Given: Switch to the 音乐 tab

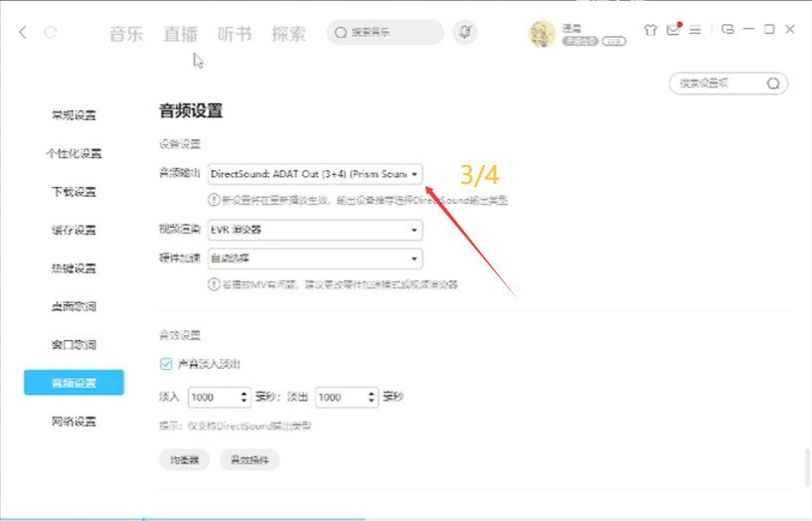Looking at the screenshot, I should [126, 34].
